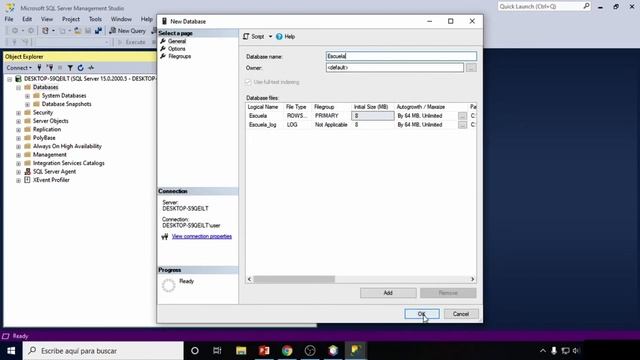Click the Add file button
The image size is (640, 360).
(388, 293)
